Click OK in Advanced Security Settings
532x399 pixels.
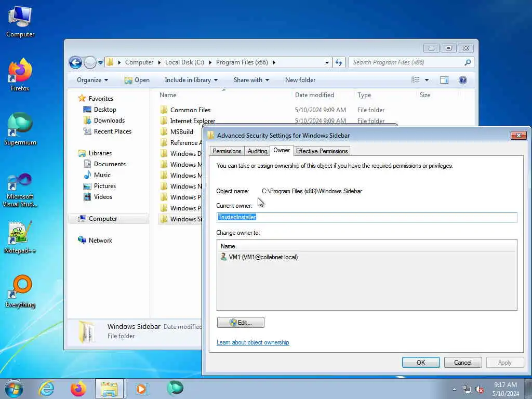[421, 362]
